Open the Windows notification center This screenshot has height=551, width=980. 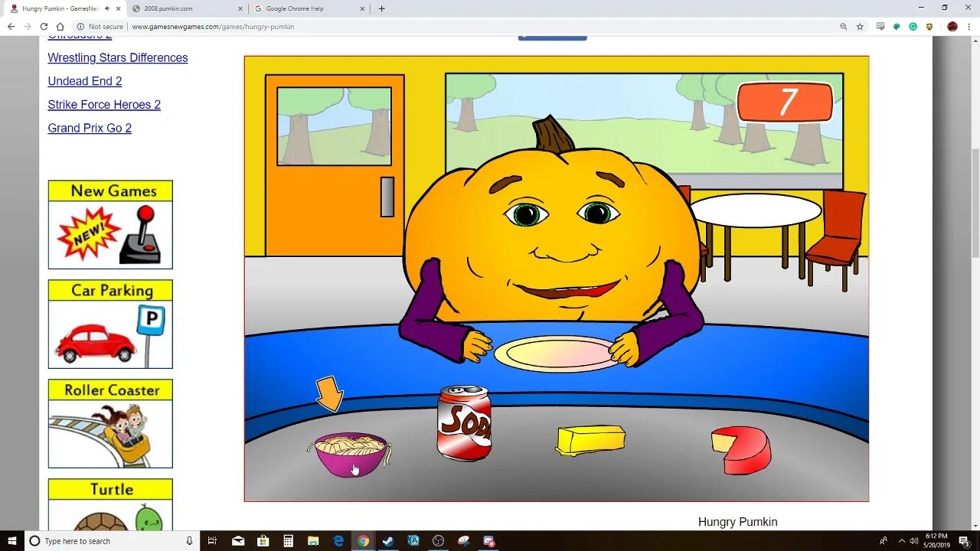pyautogui.click(x=964, y=541)
